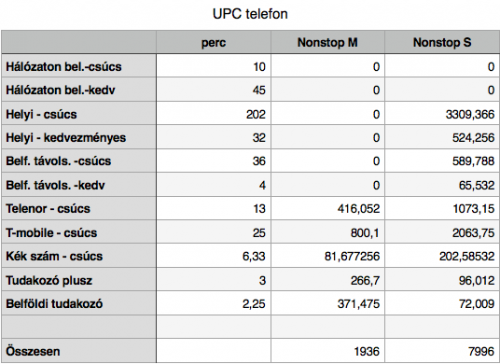Select the cell containing 2063,75
500x364 pixels.
pos(442,232)
